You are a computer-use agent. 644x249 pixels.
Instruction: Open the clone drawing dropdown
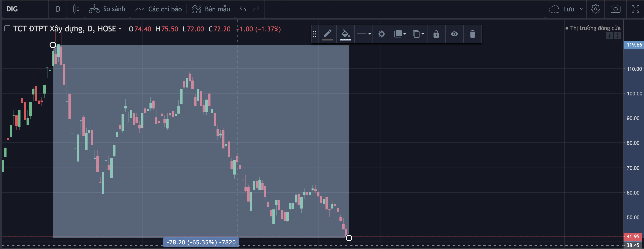pos(418,34)
